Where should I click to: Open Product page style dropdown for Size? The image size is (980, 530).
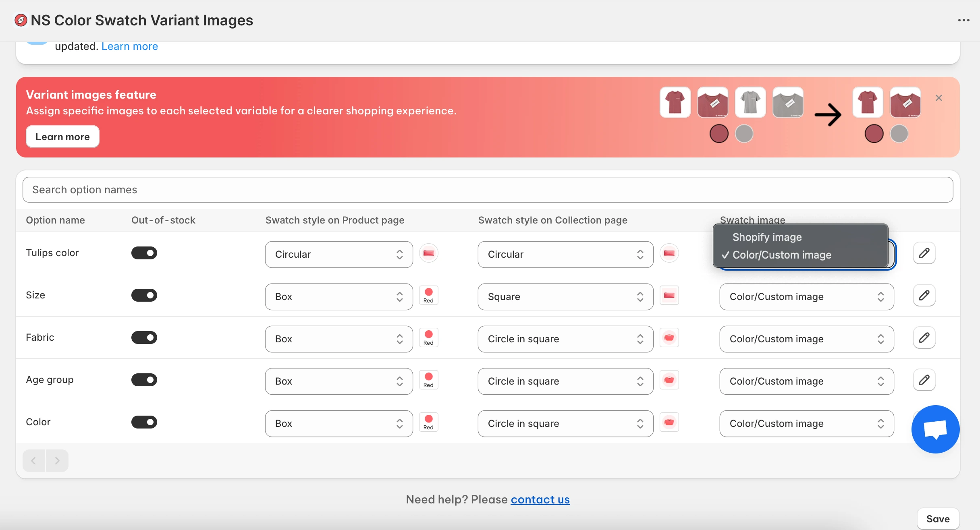click(338, 297)
